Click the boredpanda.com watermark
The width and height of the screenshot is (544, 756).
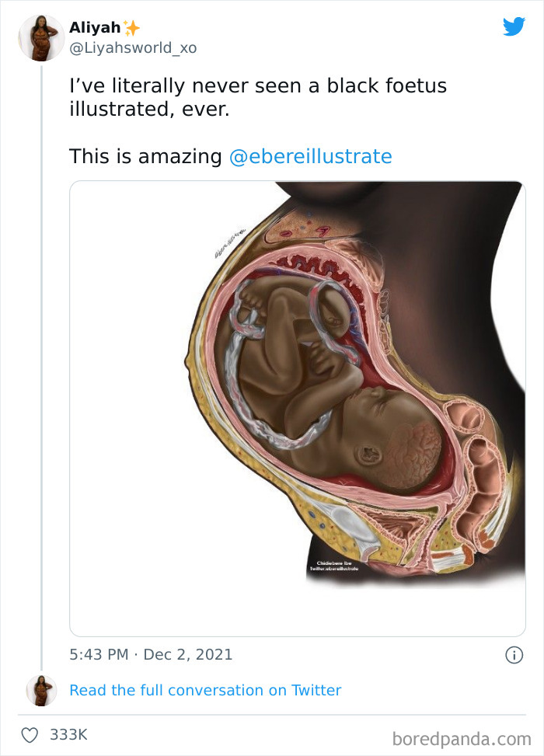point(462,737)
